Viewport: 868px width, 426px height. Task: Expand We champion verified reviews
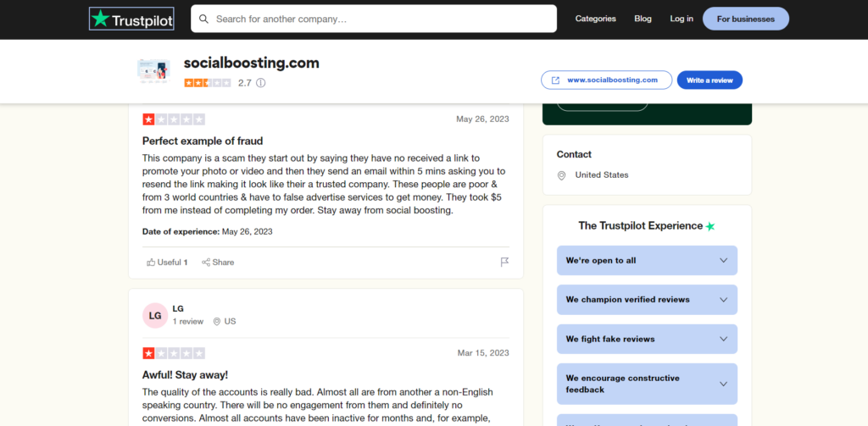(x=647, y=300)
